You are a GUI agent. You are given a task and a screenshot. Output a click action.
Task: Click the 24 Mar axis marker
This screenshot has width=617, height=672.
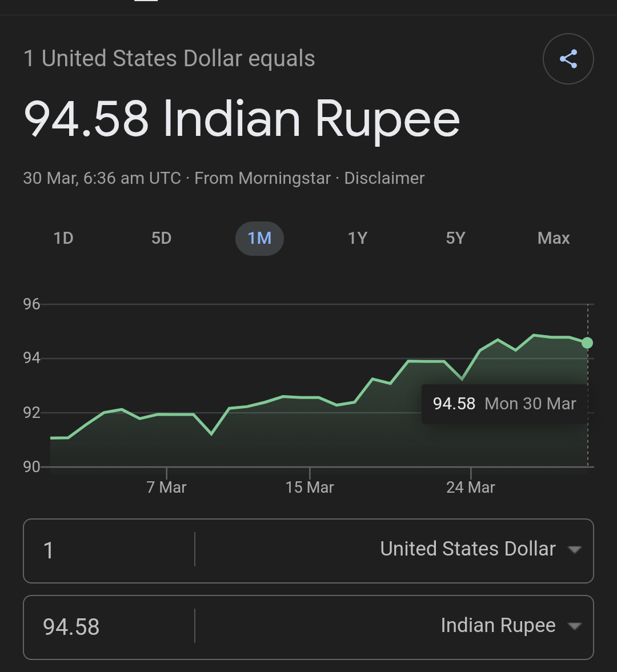(471, 487)
